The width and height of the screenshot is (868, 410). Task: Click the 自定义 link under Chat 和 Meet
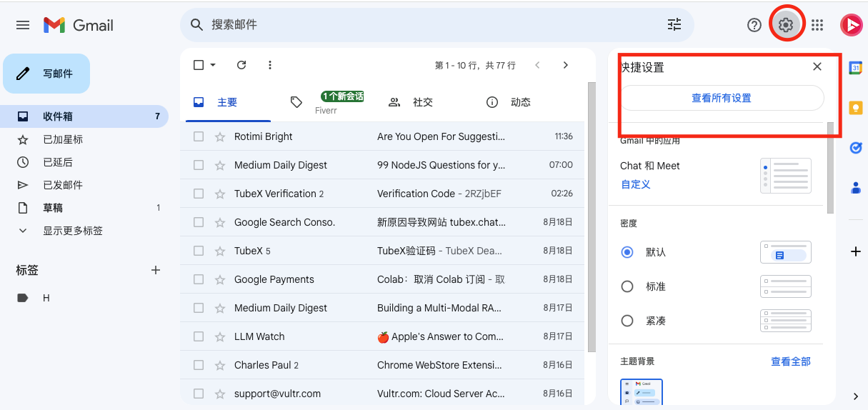(x=635, y=184)
